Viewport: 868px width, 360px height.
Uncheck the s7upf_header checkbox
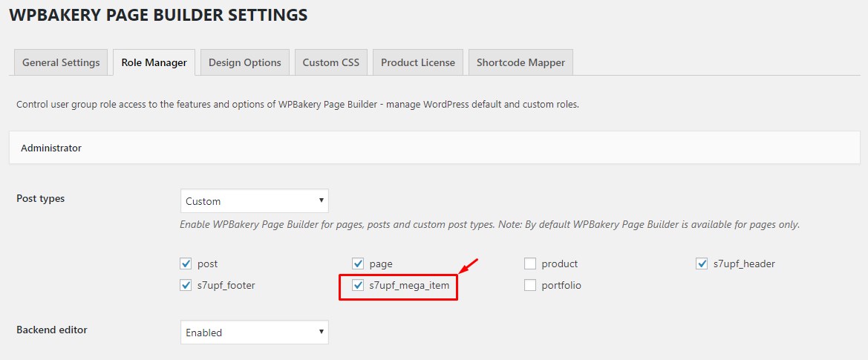click(x=702, y=264)
